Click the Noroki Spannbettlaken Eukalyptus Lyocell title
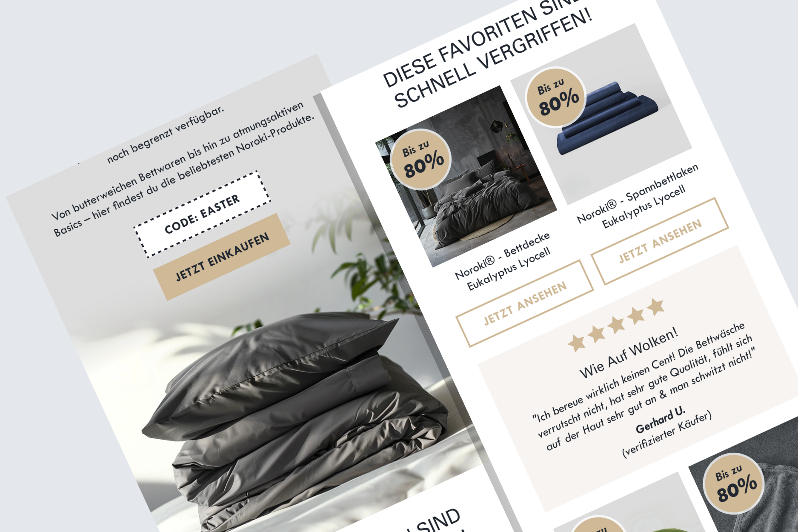 638,196
